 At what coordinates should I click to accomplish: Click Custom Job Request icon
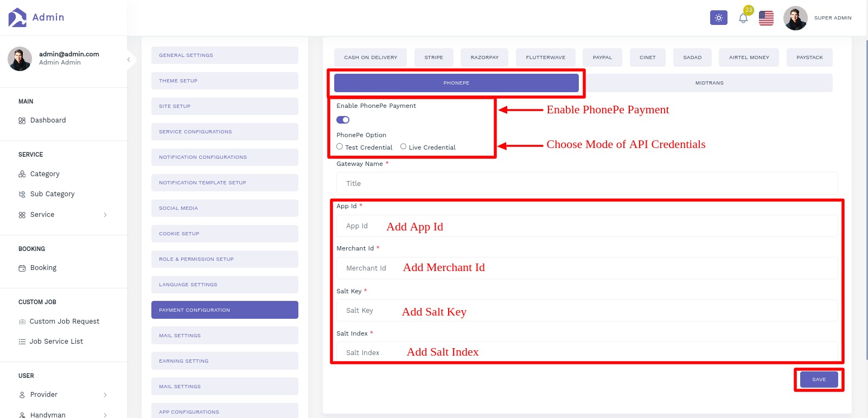pyautogui.click(x=22, y=321)
